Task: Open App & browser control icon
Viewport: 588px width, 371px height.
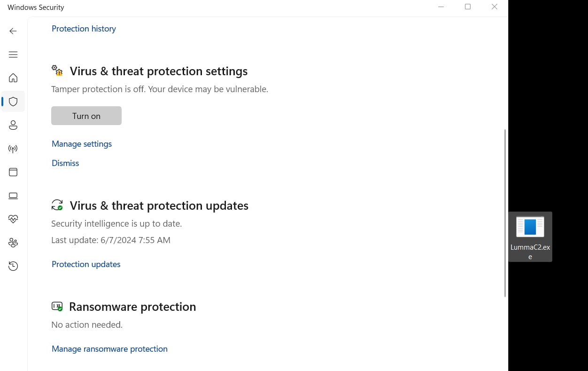Action: tap(13, 172)
